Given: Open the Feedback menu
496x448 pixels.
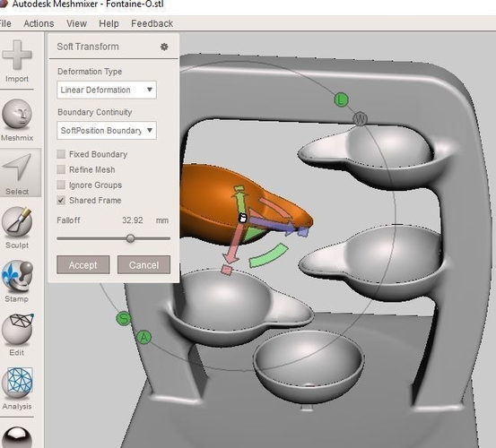Looking at the screenshot, I should (152, 23).
